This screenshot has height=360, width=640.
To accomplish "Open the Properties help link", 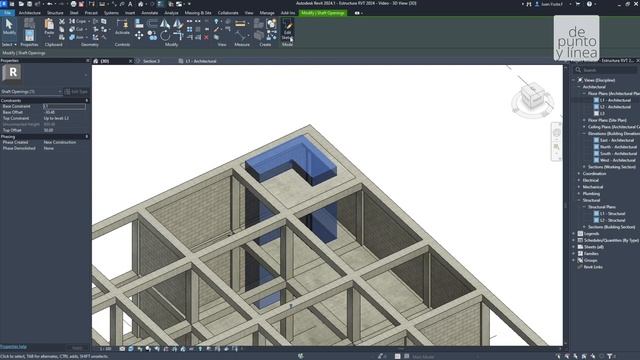I will click(13, 347).
